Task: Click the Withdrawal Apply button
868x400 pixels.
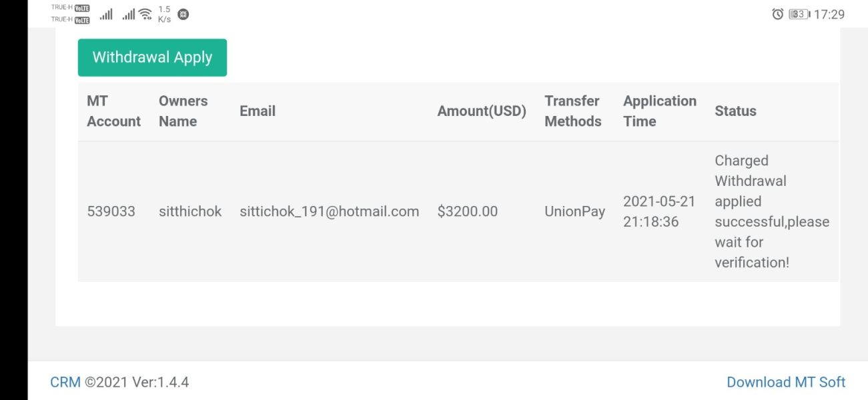Action: [152, 57]
